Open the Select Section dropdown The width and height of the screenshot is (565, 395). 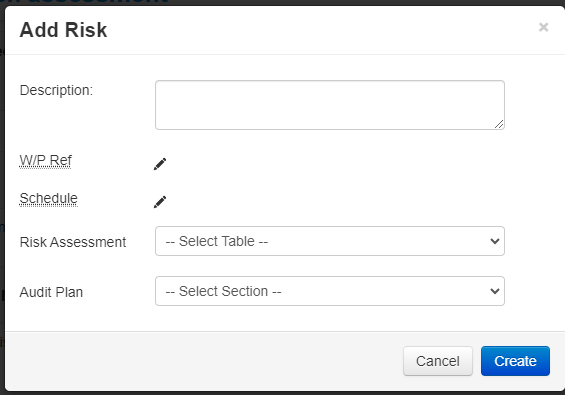click(330, 291)
